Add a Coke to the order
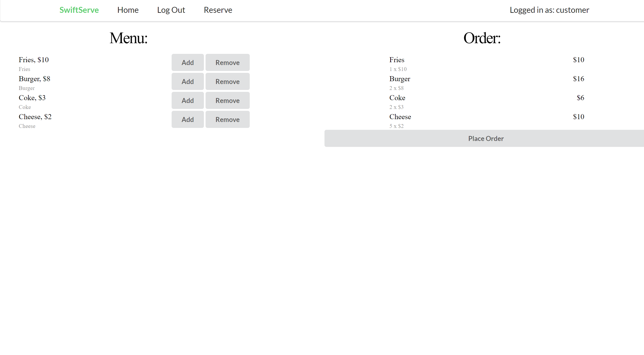 pyautogui.click(x=188, y=101)
